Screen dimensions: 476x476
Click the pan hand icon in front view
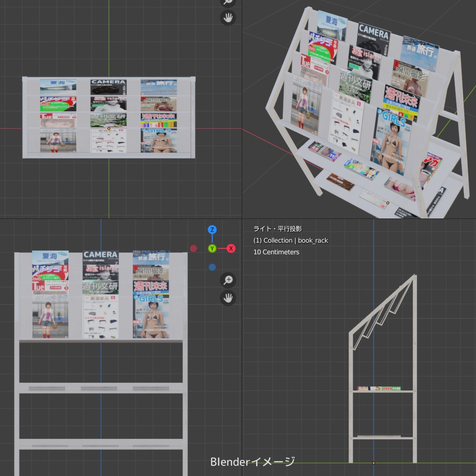coord(228,298)
